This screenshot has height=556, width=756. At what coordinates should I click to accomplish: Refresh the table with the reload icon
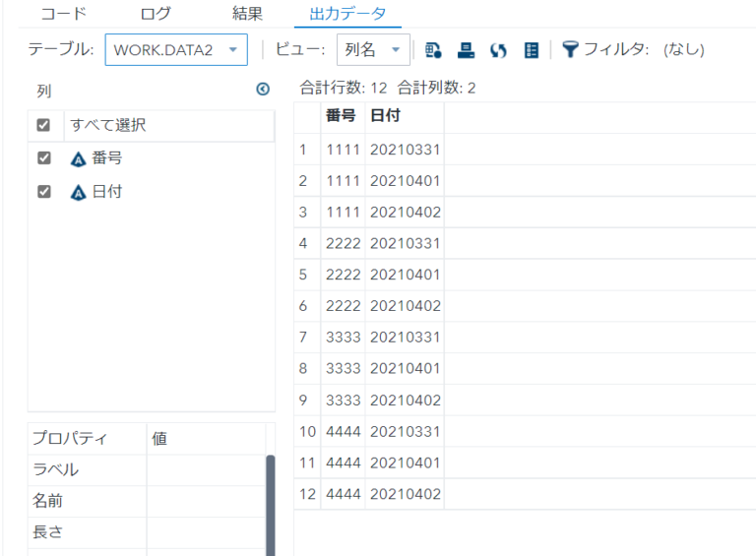pyautogui.click(x=498, y=49)
